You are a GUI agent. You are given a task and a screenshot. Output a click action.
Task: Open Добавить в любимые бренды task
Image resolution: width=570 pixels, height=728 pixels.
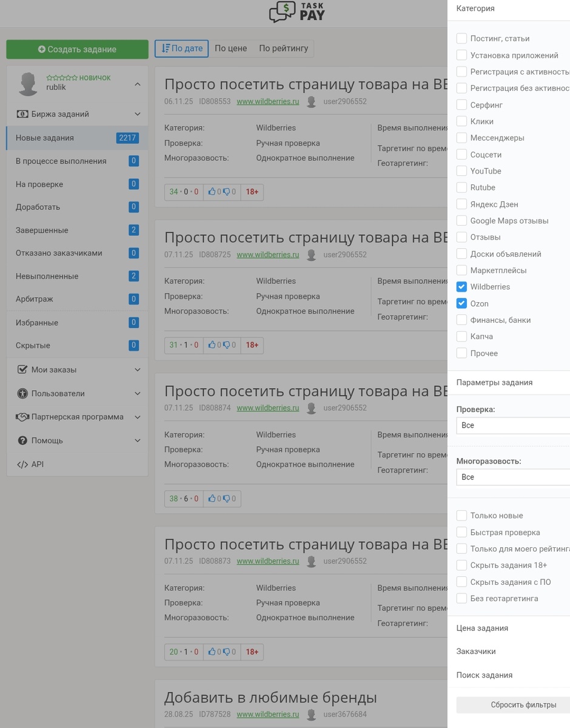[x=270, y=697]
